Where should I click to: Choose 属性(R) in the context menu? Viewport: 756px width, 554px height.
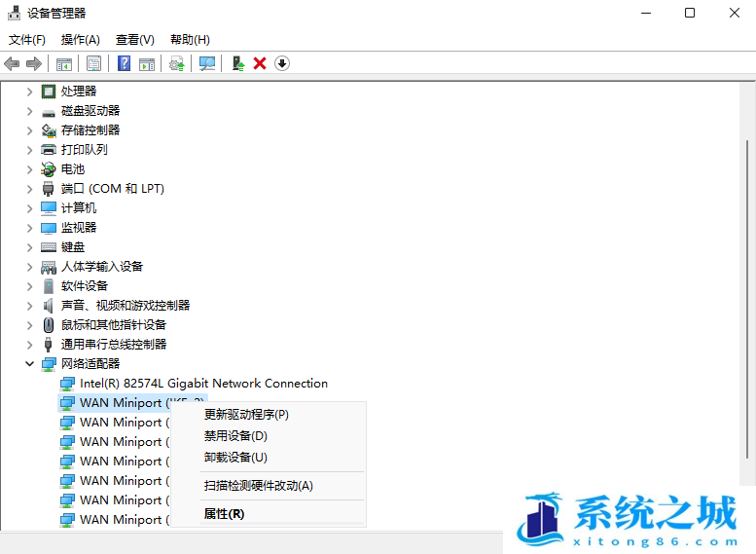coord(224,514)
